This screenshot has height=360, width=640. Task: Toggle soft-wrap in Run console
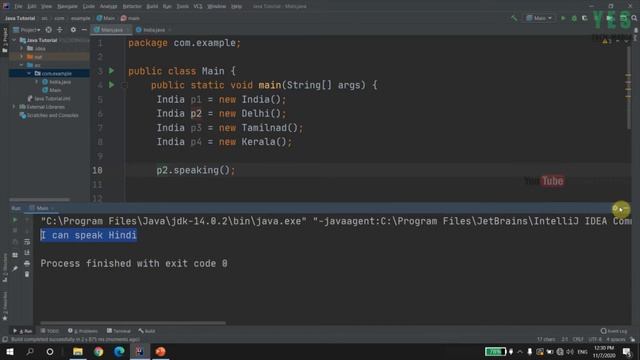click(27, 242)
